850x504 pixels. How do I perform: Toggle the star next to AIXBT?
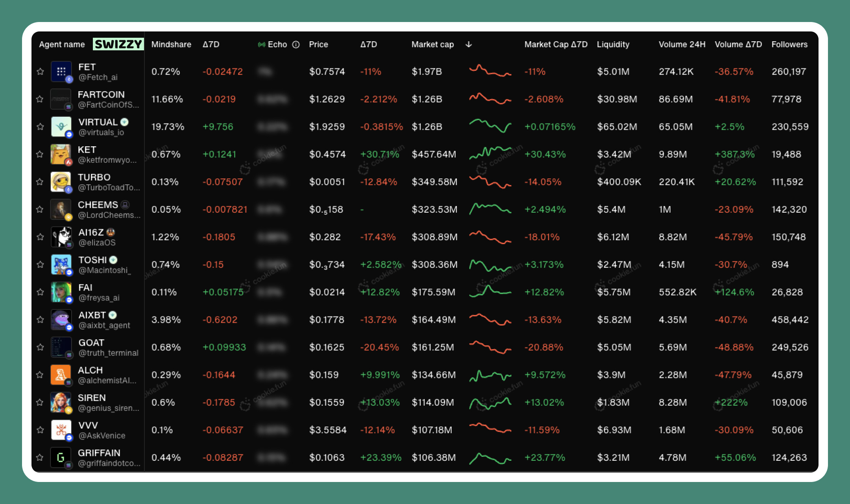(x=40, y=320)
